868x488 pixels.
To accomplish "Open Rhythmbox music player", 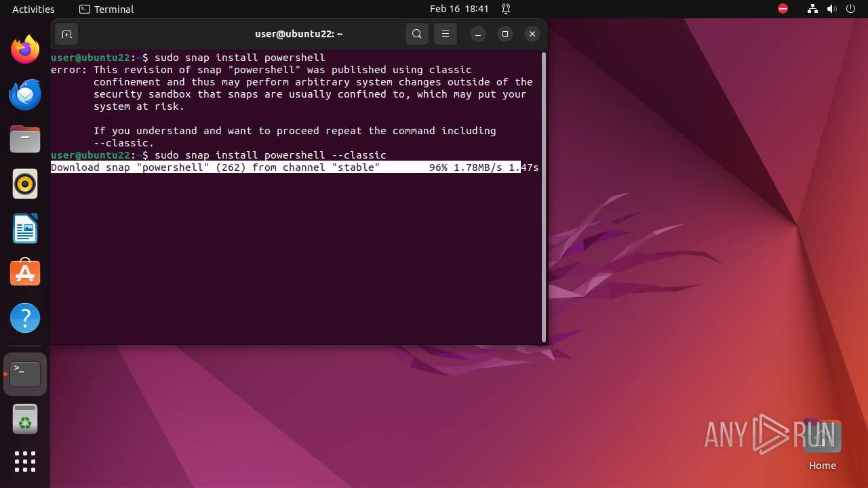I will coord(25,184).
